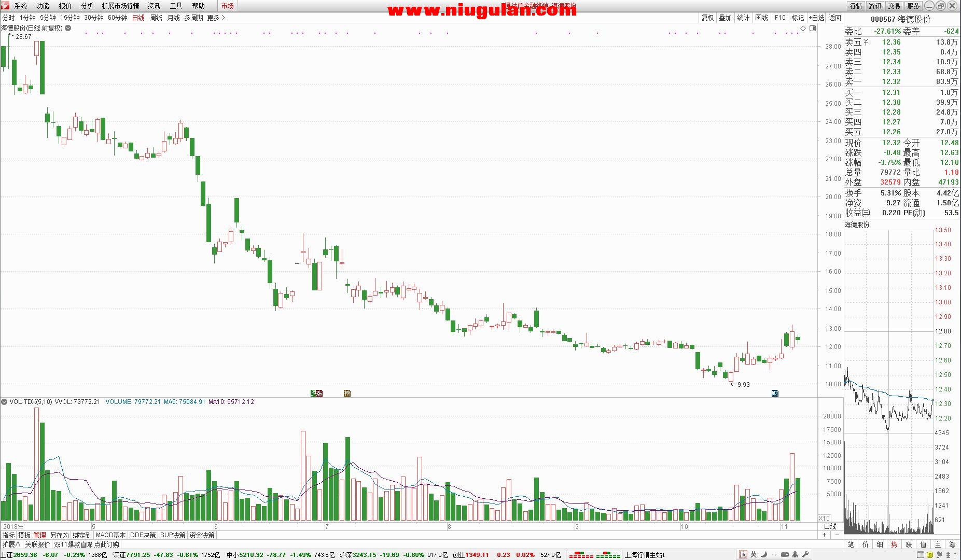Click the list page icon at bottom right

[x=920, y=555]
